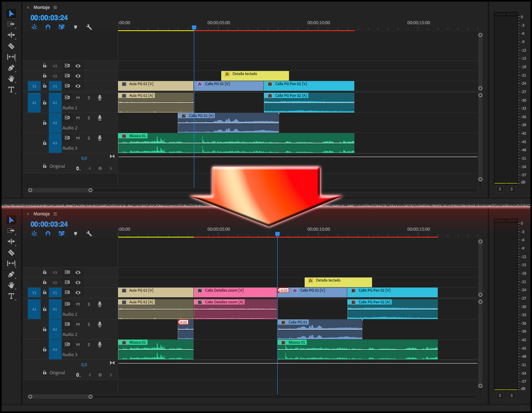
Task: Pick the Type tool in upper timeline
Action: click(x=11, y=90)
